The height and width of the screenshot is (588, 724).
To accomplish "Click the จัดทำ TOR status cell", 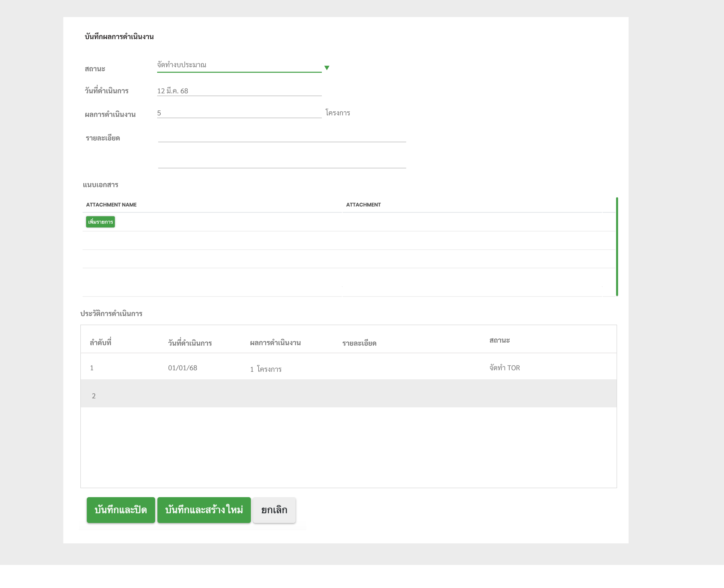I will point(504,368).
